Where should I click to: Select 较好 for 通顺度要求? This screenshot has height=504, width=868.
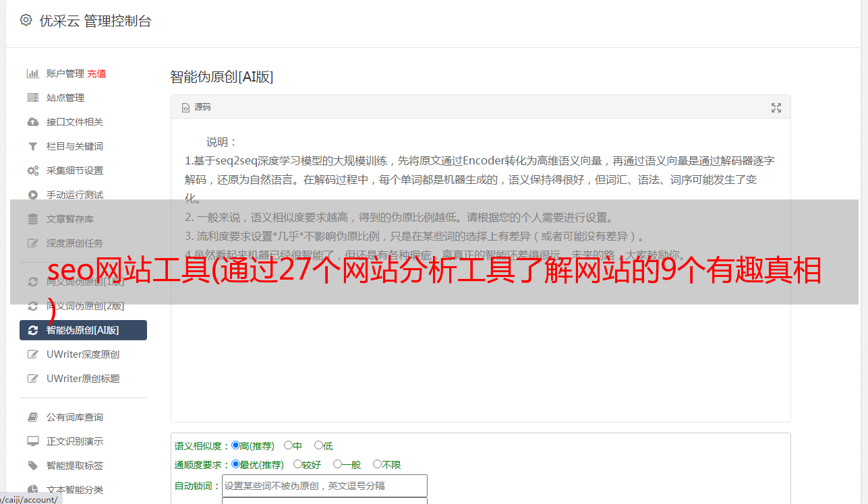[x=297, y=464]
